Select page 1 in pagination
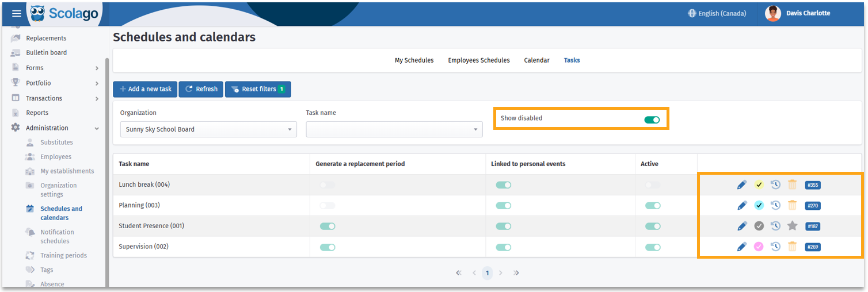Screen dimensions: 868x292 (487, 273)
